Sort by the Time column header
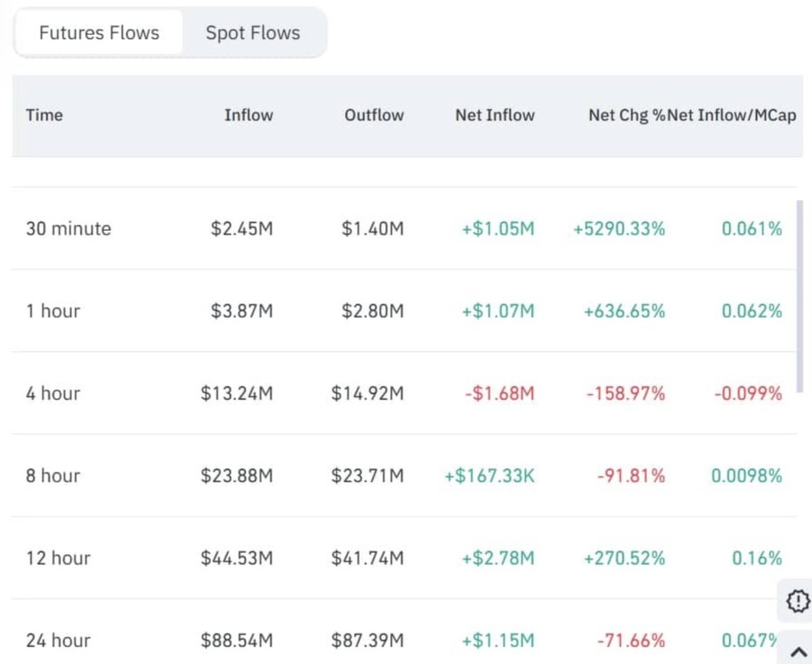This screenshot has width=812, height=664. point(44,115)
